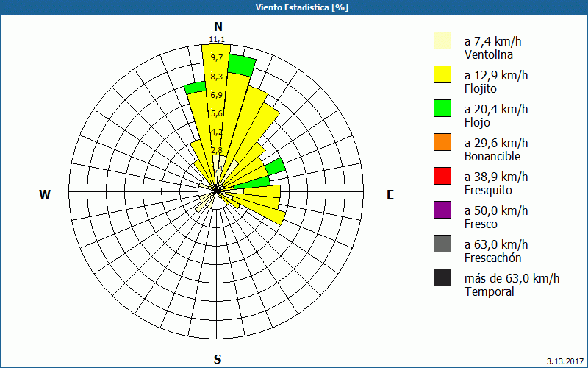Click the 4,2 scale value
This screenshot has width=588, height=368.
point(217,132)
